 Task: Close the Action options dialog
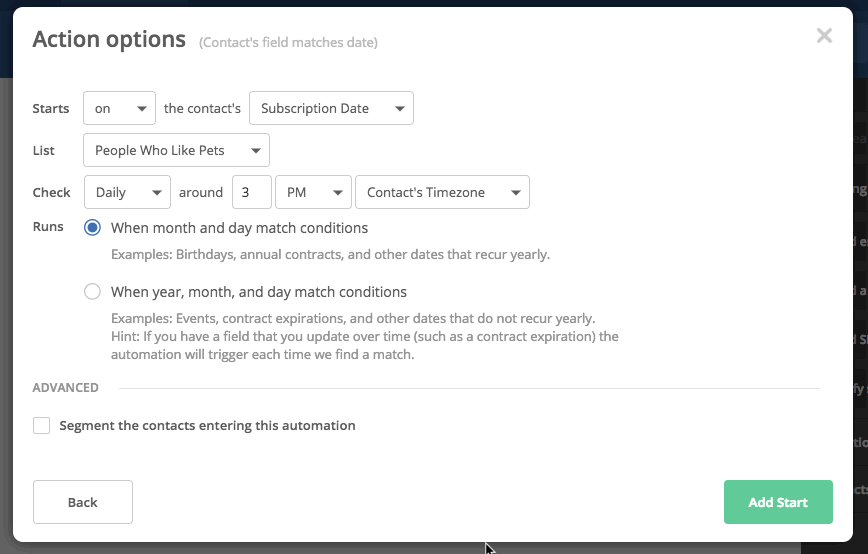(x=823, y=37)
